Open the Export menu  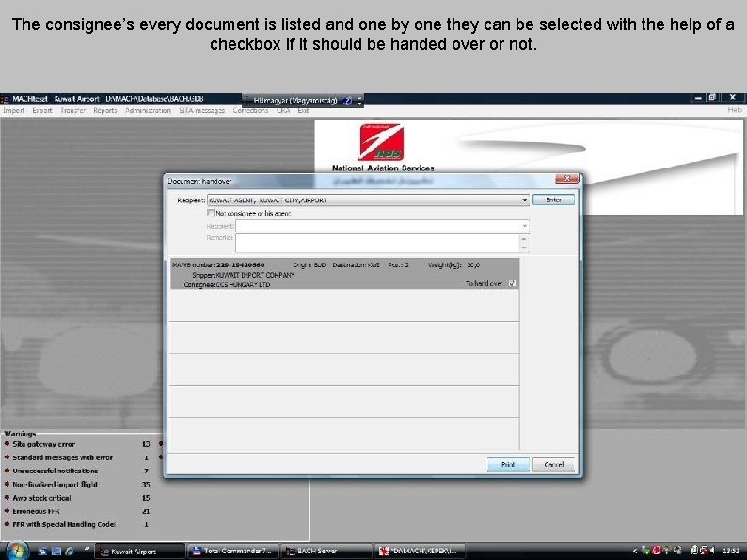[x=42, y=110]
